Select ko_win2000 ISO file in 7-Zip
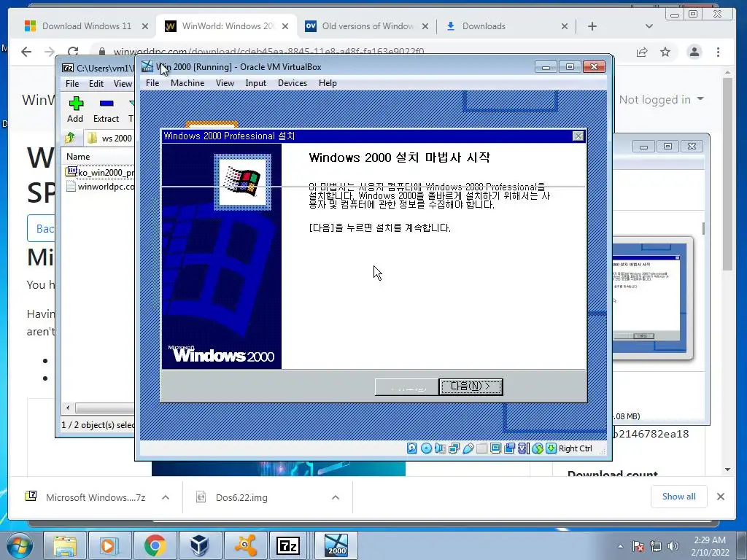Viewport: 747px width, 560px height. coord(101,172)
